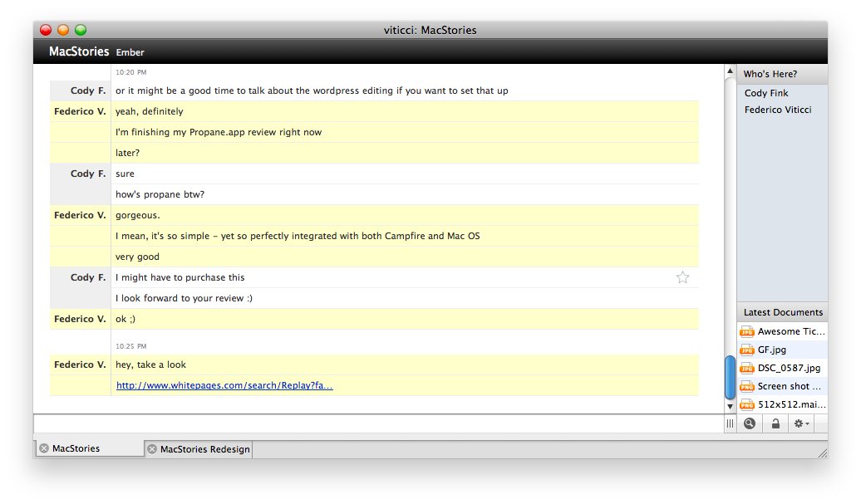
Task: Click the "how's propane btw?" message
Action: click(x=160, y=194)
